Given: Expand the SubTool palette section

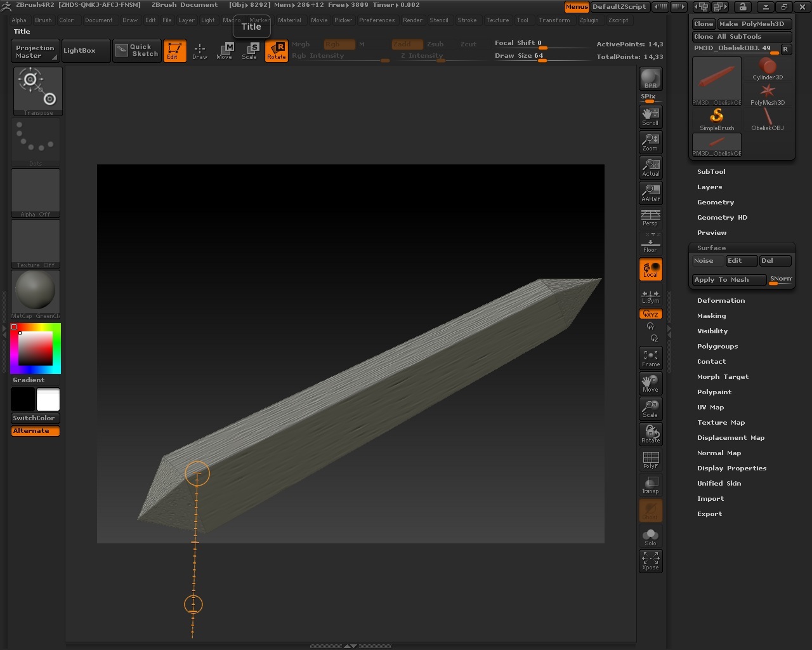Looking at the screenshot, I should coord(711,172).
